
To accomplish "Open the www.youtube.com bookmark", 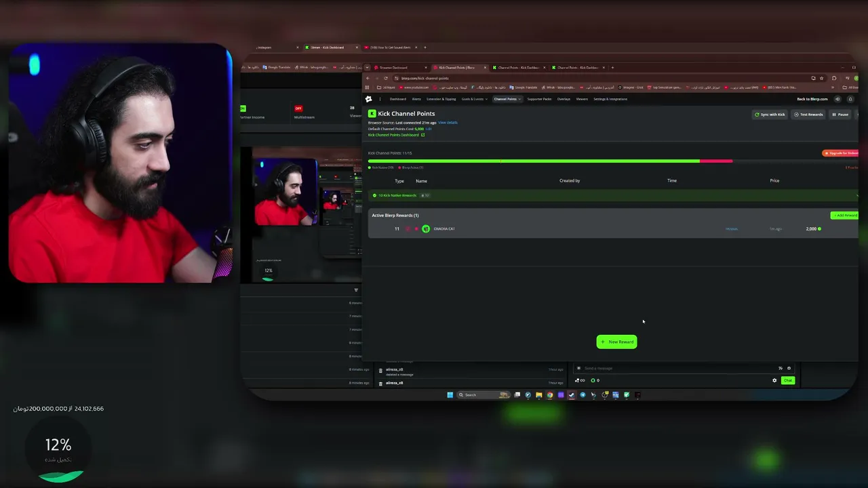I will point(415,87).
